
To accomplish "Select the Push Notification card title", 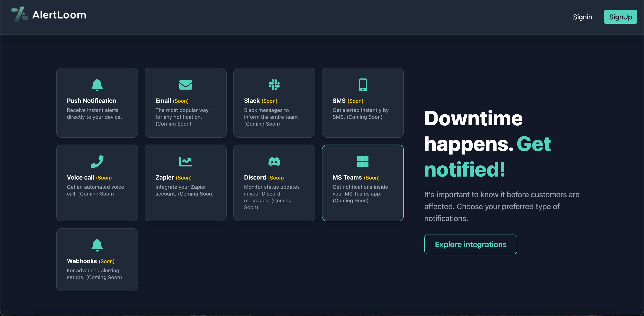I will 92,101.
